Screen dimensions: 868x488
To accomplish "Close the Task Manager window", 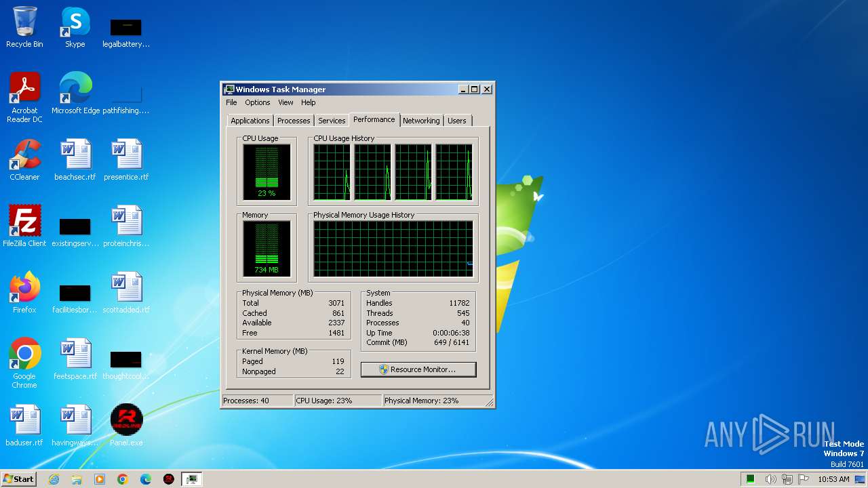I will (x=487, y=89).
